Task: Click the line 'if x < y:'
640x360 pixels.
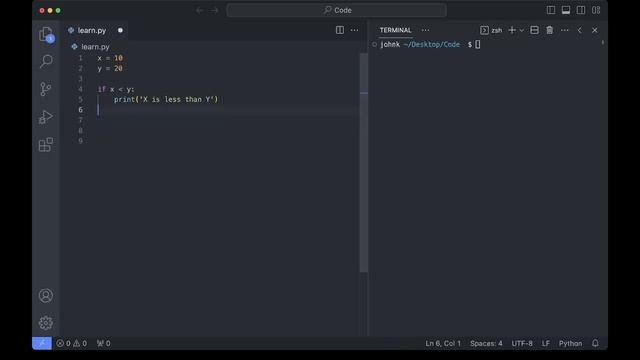Action: click(116, 89)
